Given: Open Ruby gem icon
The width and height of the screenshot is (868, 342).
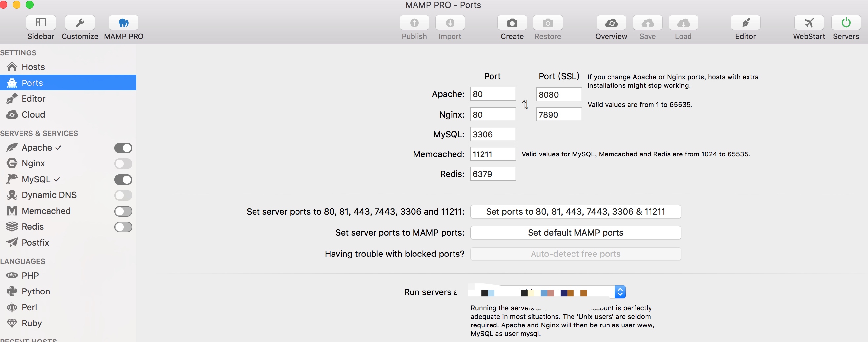Looking at the screenshot, I should click(x=12, y=323).
